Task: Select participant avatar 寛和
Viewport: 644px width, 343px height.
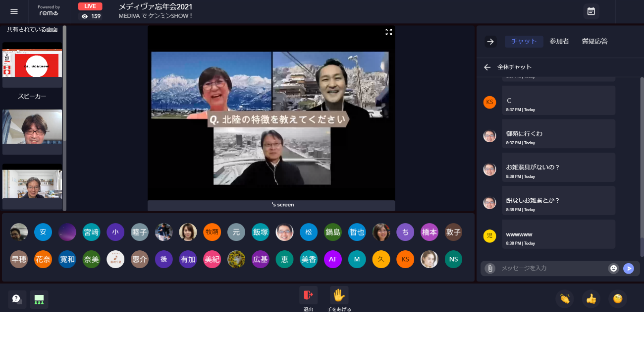Action: pyautogui.click(x=67, y=259)
